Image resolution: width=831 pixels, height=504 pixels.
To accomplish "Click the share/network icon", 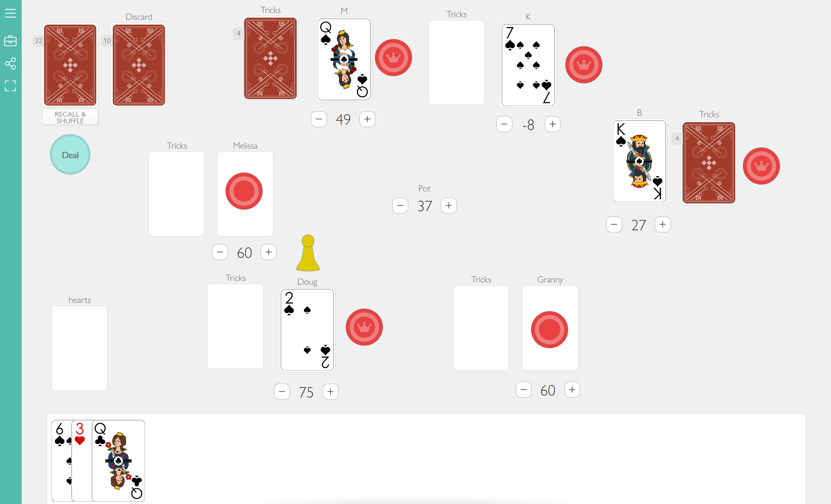I will coord(10,64).
